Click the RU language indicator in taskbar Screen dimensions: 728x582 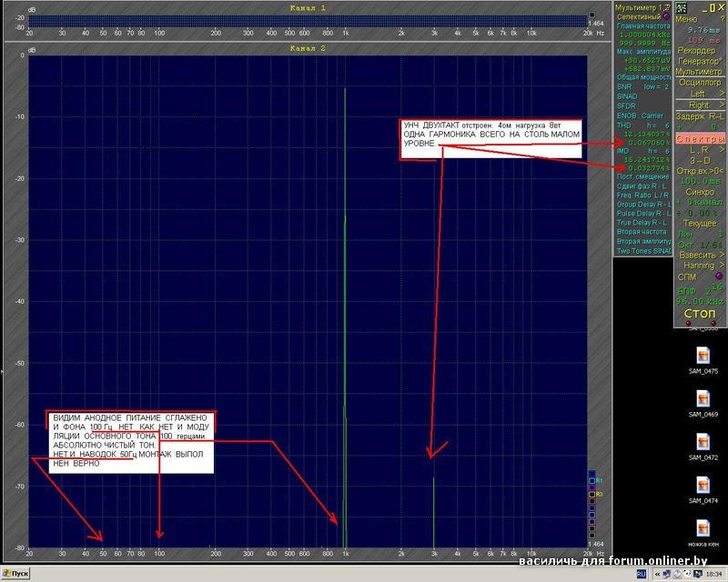tap(641, 575)
